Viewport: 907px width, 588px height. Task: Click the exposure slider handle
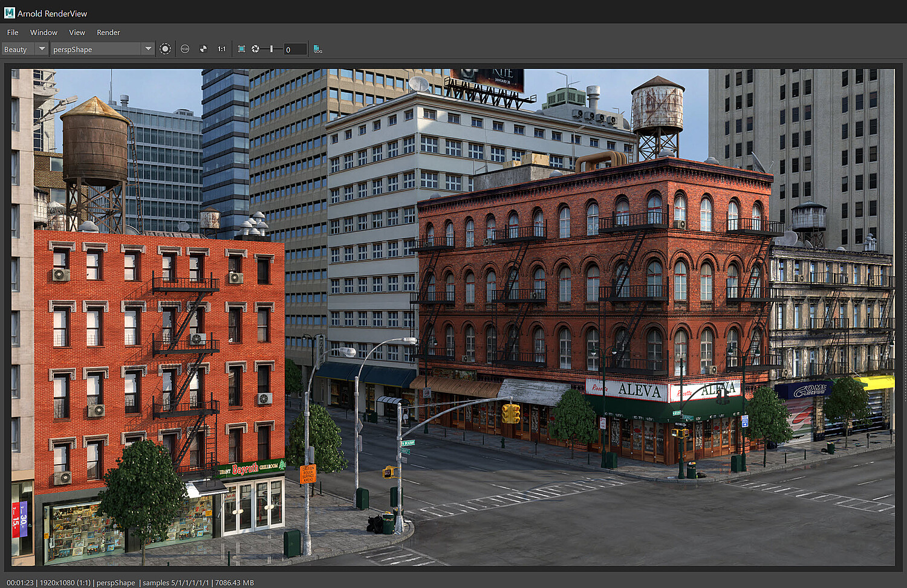[x=271, y=49]
